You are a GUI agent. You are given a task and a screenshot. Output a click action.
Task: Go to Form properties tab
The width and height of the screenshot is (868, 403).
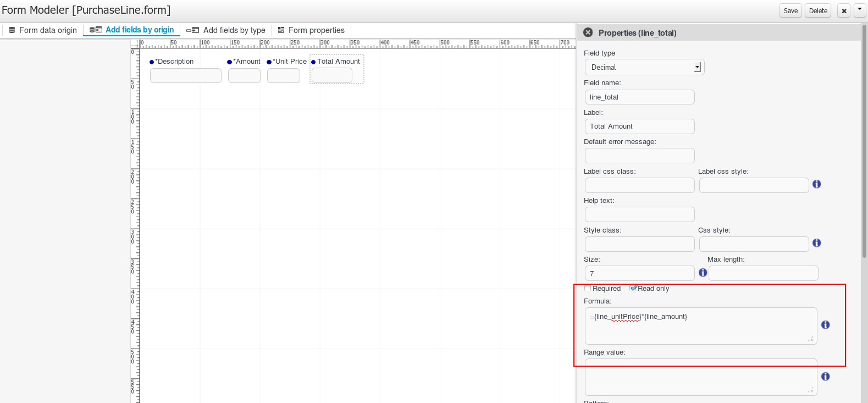tap(311, 30)
